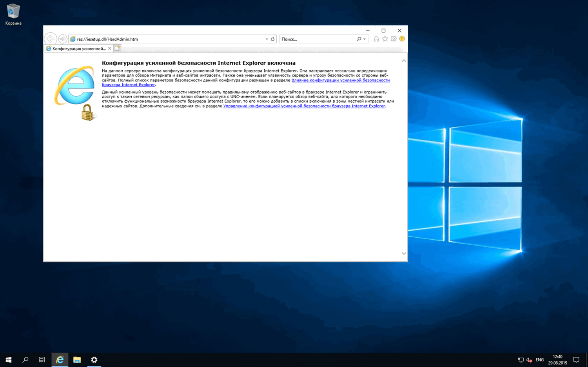
Task: Open Task View on the taskbar
Action: point(42,360)
